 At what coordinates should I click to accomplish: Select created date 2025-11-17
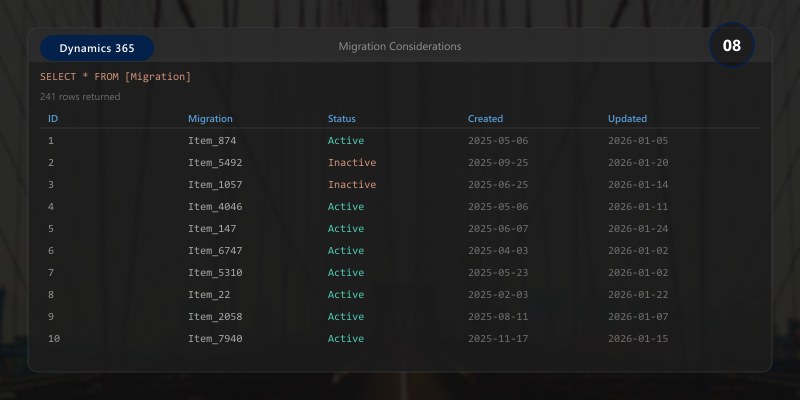point(498,338)
